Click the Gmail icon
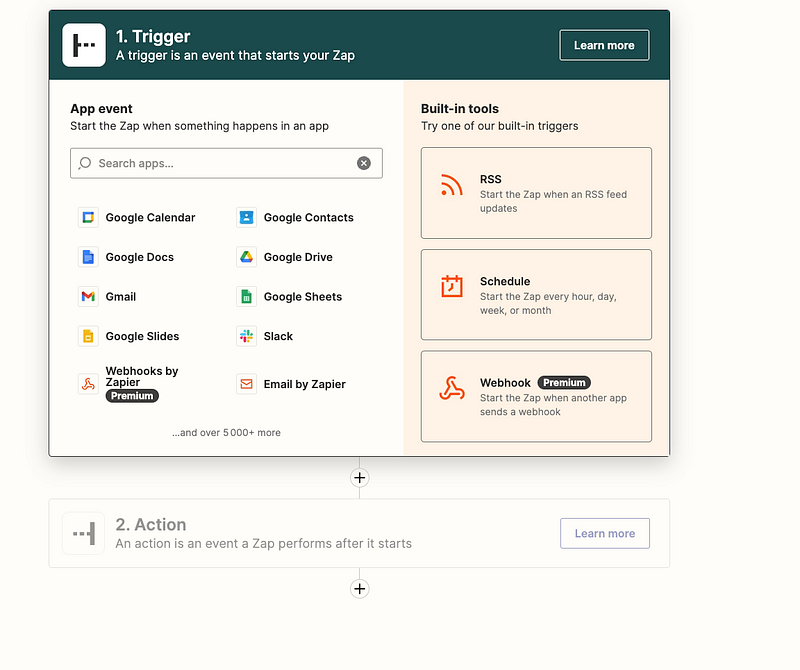Viewport: 800px width, 670px height. 88,296
